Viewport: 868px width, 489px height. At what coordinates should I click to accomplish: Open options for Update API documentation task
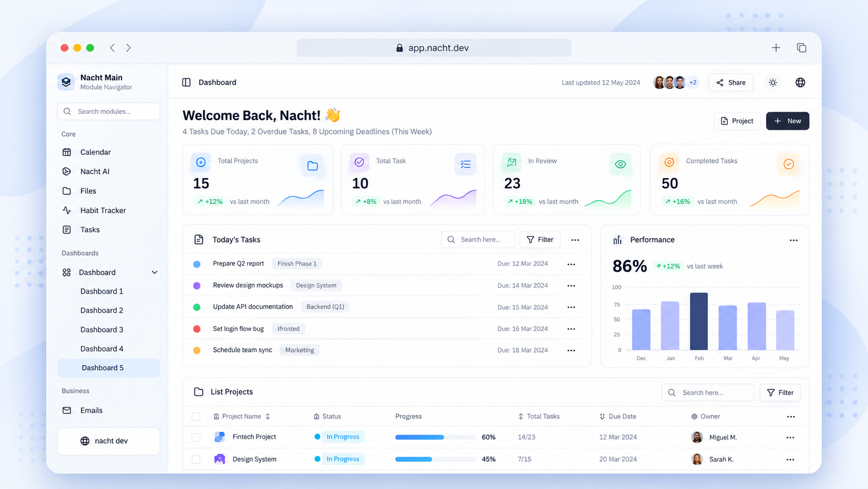(571, 307)
